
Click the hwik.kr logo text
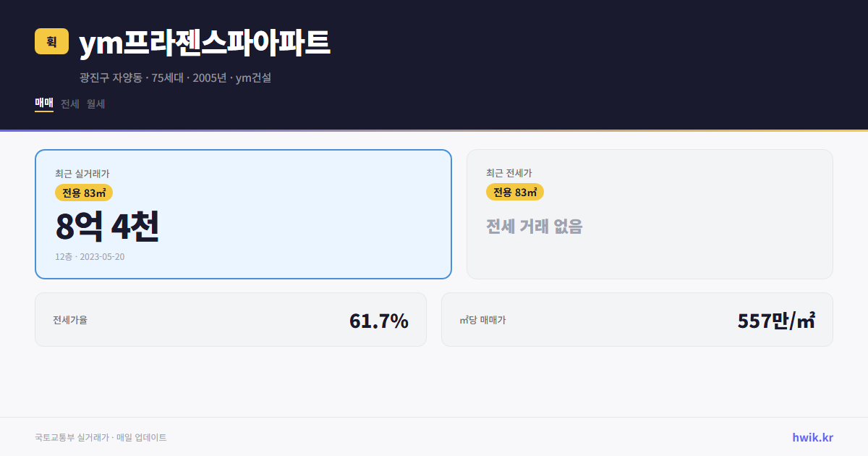click(x=812, y=436)
